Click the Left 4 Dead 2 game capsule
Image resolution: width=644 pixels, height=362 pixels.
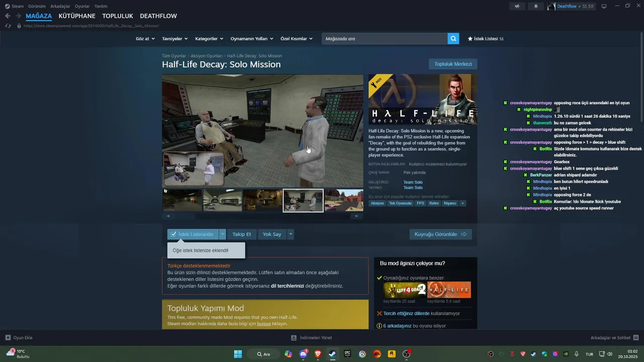405,290
